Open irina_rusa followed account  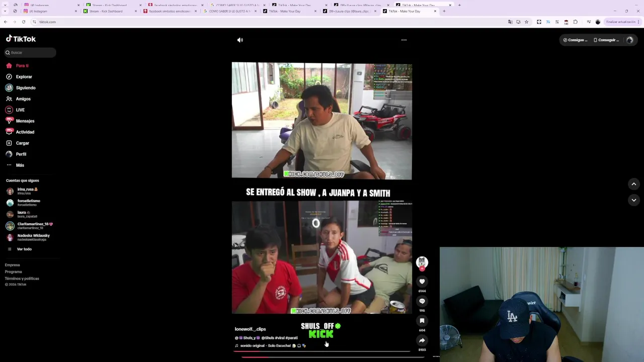tap(28, 191)
